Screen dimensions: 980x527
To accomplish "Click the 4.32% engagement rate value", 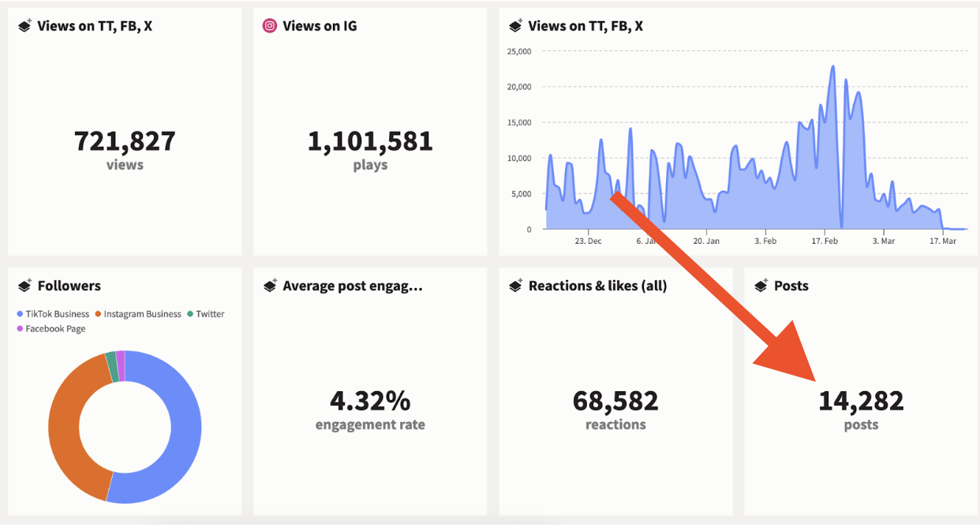I will [370, 401].
